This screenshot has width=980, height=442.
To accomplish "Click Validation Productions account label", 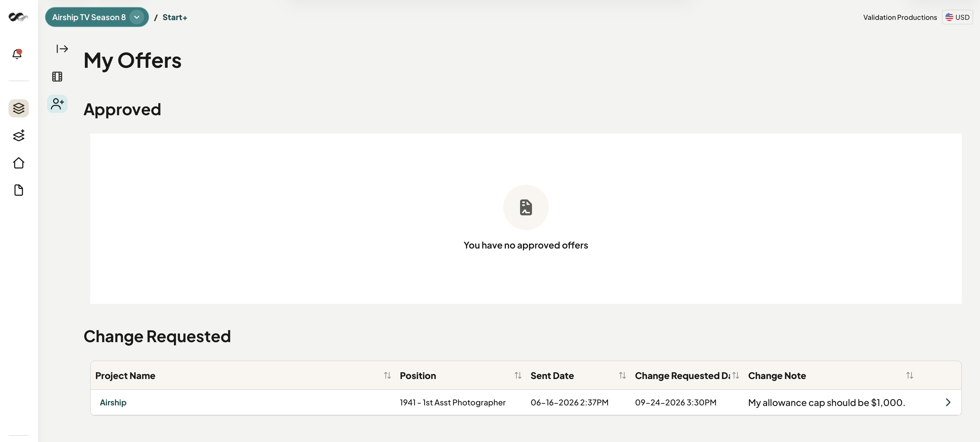I will (900, 18).
